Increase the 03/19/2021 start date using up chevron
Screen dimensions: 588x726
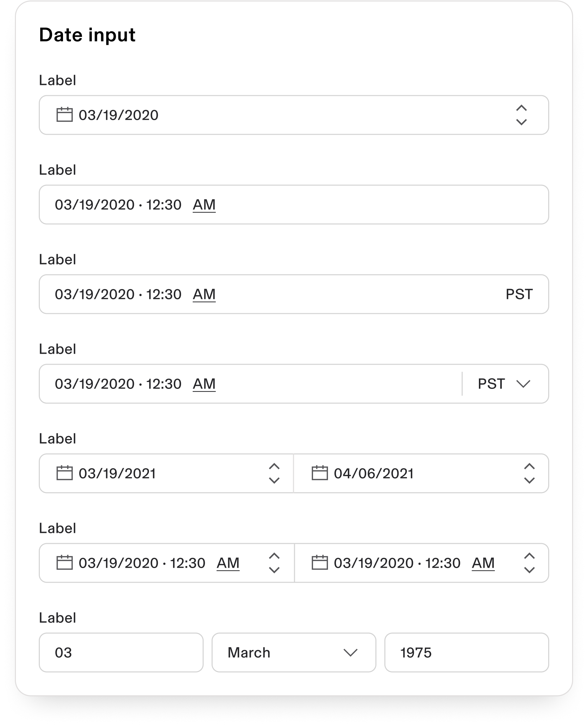click(274, 467)
